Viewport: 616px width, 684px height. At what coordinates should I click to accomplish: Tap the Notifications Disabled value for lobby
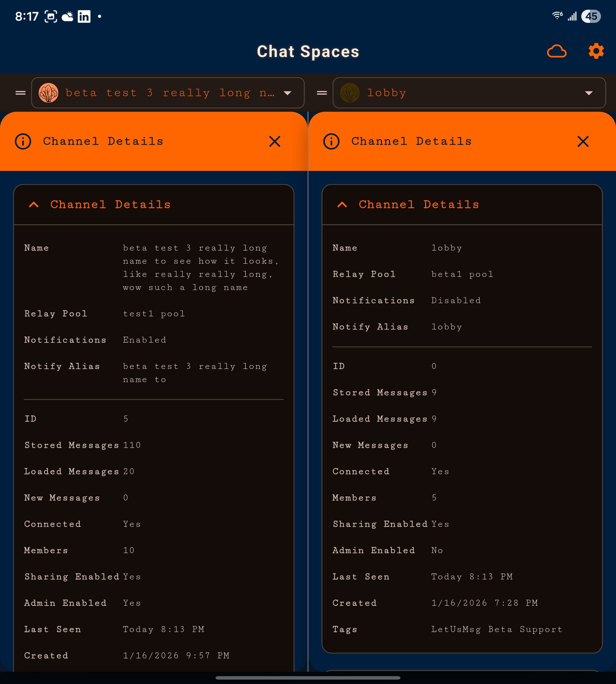tap(456, 300)
